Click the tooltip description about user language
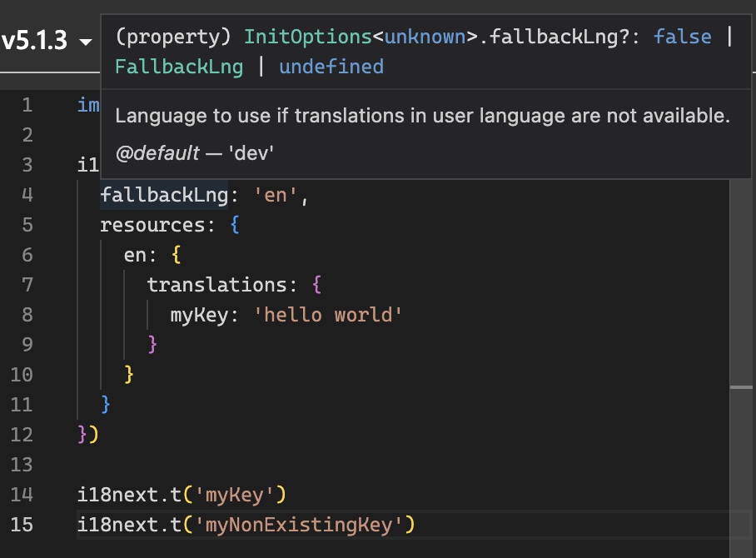756x558 pixels. coord(422,116)
